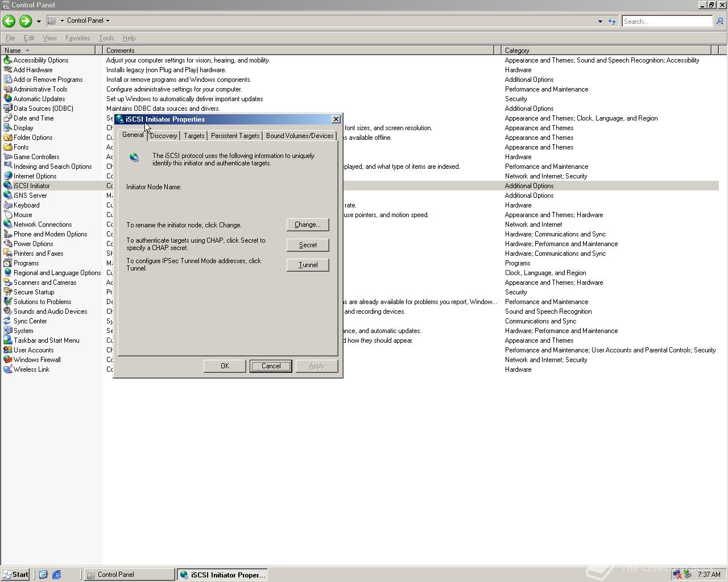Click inside the Search input field
Image resolution: width=728 pixels, height=582 pixels.
coord(667,21)
